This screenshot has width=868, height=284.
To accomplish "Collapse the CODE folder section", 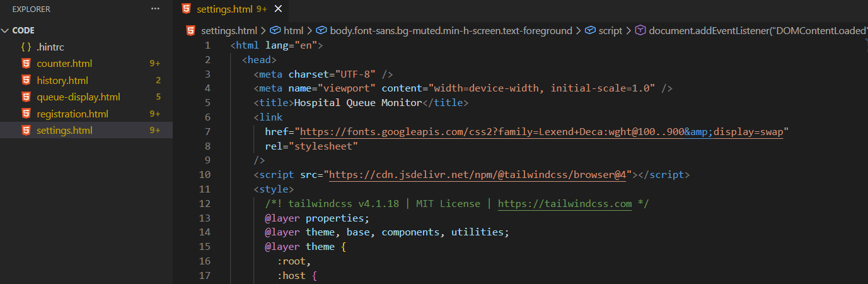I will tap(6, 30).
